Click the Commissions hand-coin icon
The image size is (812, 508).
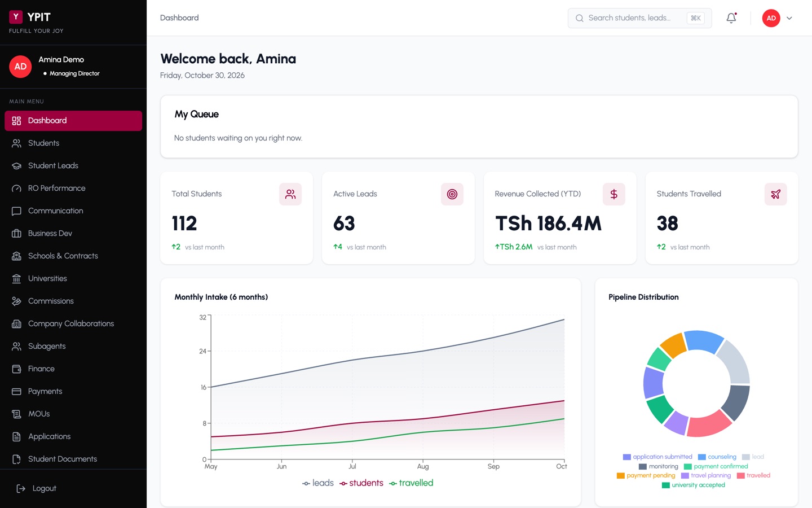click(x=16, y=301)
